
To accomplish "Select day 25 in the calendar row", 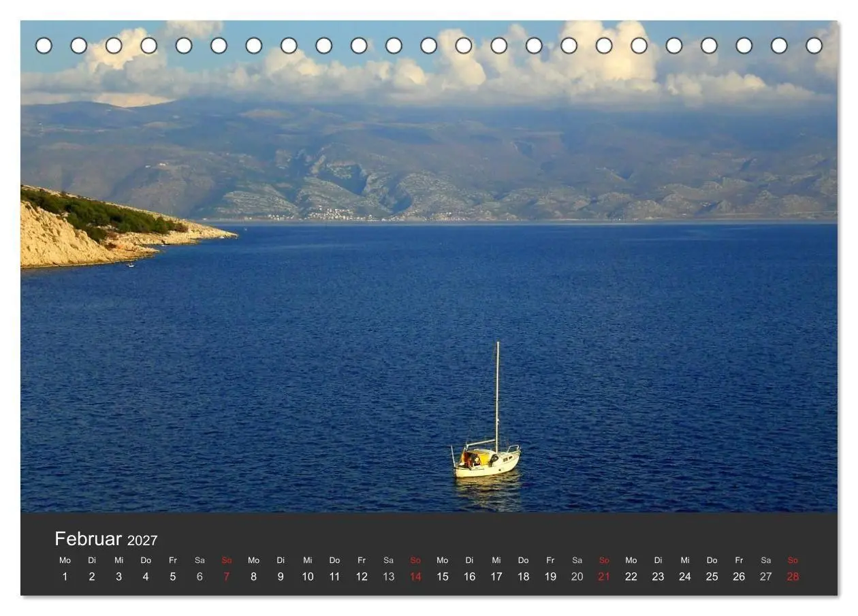I will pos(712,577).
